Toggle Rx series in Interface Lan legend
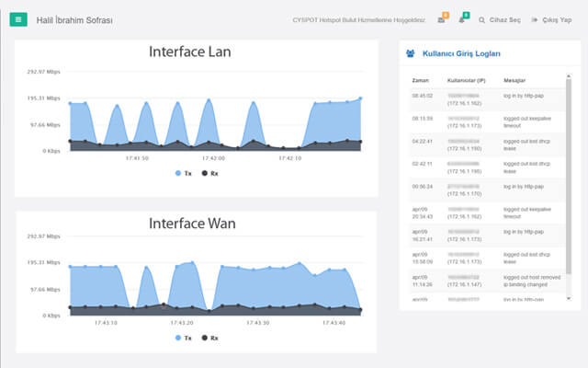Image resolution: width=588 pixels, height=368 pixels. pyautogui.click(x=209, y=173)
